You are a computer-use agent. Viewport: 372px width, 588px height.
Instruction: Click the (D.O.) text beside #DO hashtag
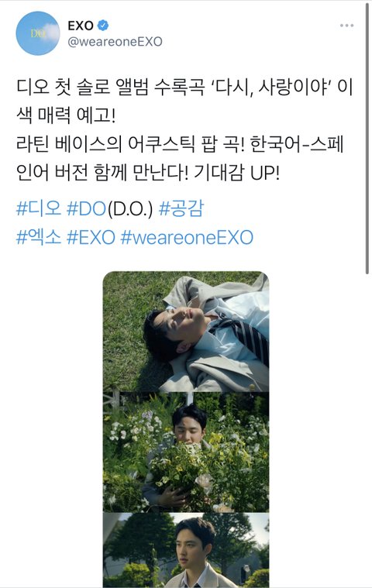(x=129, y=209)
